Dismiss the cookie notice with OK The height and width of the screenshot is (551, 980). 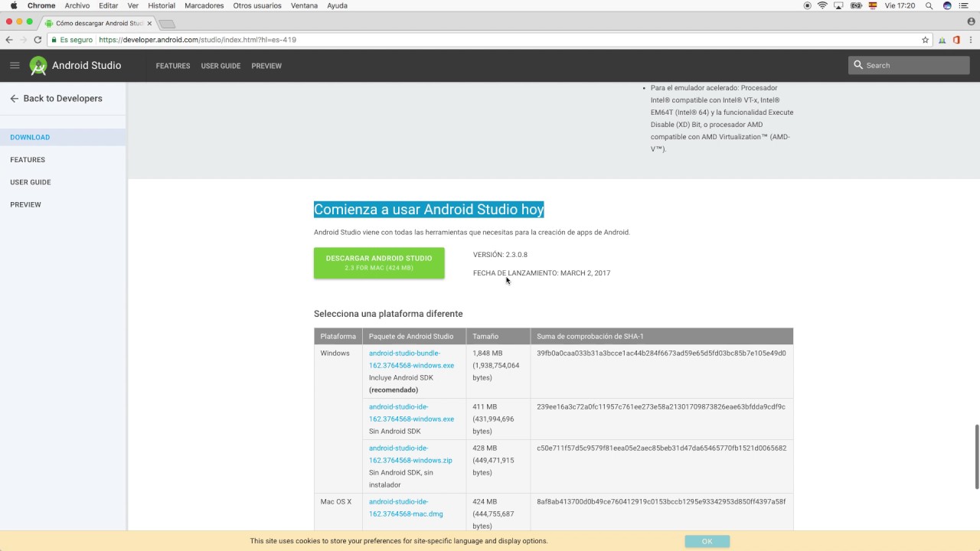point(707,541)
